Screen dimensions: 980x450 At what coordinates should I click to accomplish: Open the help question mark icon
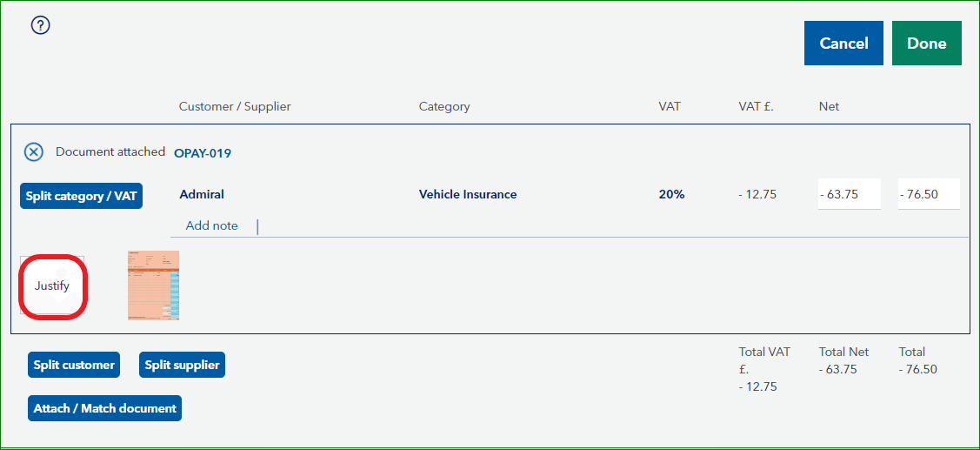(x=40, y=25)
